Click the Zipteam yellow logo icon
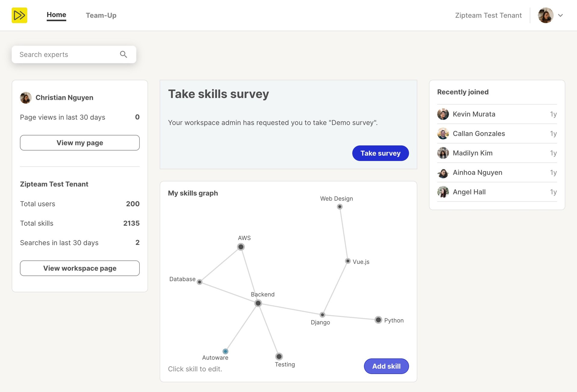The image size is (577, 392). (20, 15)
